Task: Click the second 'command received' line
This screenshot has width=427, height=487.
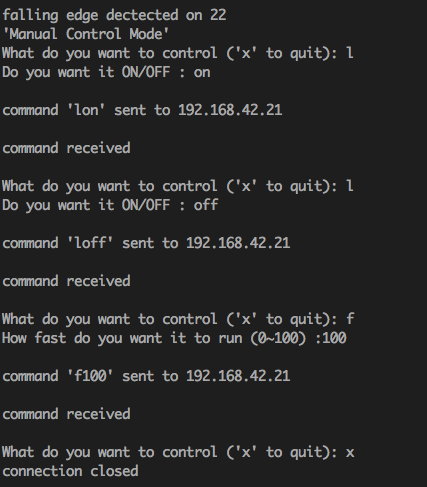Action: pos(66,281)
